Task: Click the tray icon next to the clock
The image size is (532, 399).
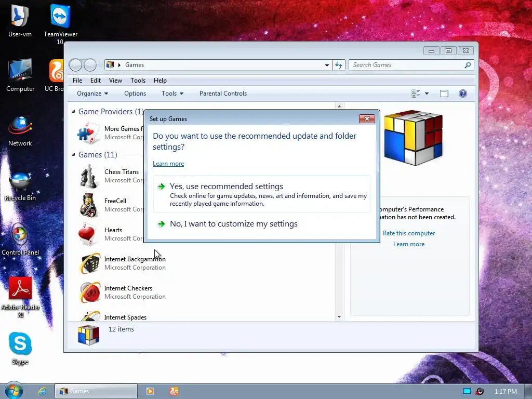Action: 480,391
